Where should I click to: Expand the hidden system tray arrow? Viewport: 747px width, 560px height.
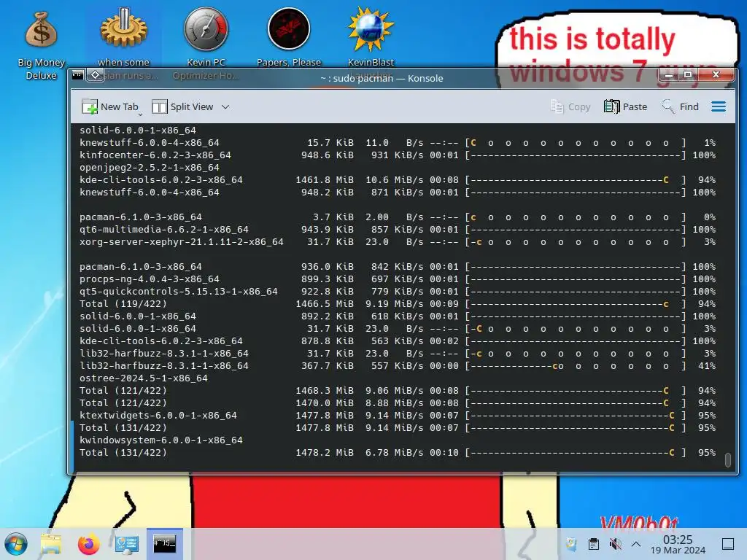click(x=636, y=544)
